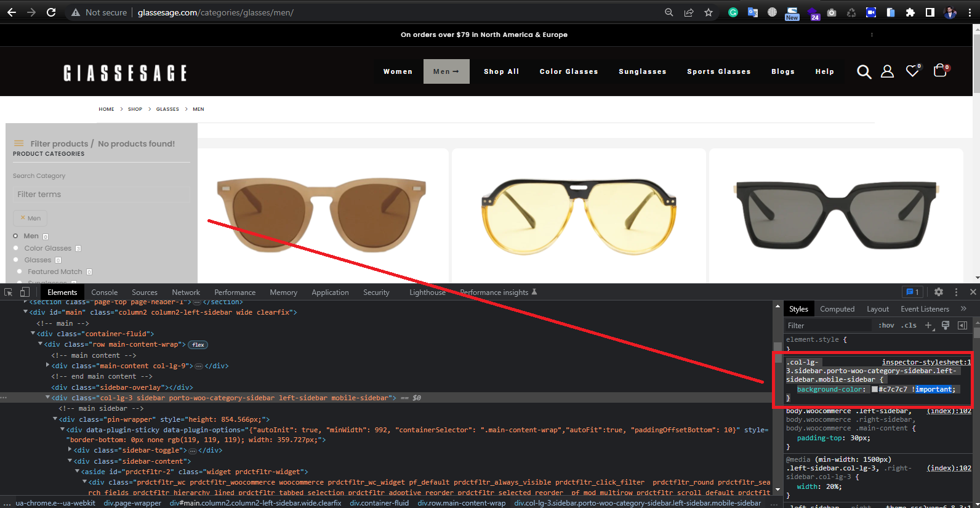
Task: Click the Not secure warning icon
Action: pyautogui.click(x=75, y=12)
